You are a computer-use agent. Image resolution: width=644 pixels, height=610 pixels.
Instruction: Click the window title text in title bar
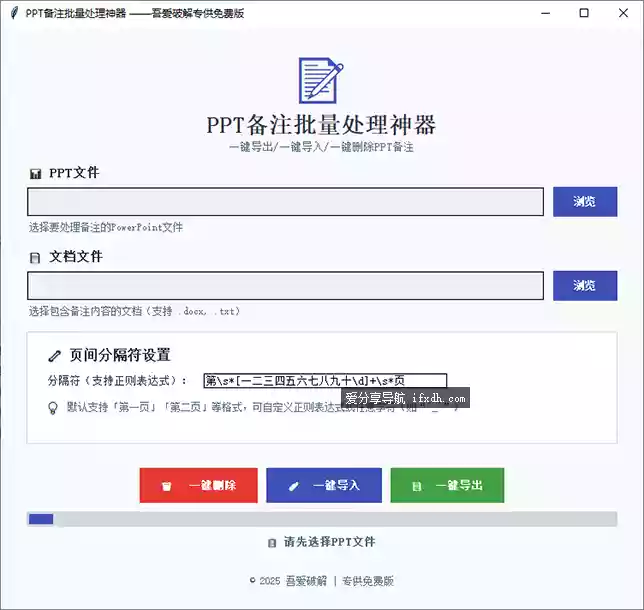[x=135, y=13]
